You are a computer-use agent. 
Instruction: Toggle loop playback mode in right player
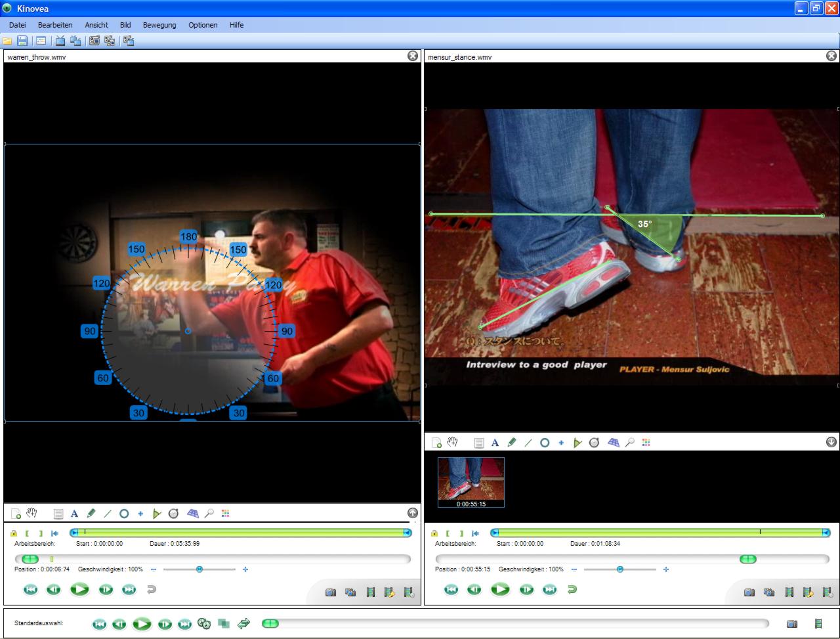coord(572,590)
